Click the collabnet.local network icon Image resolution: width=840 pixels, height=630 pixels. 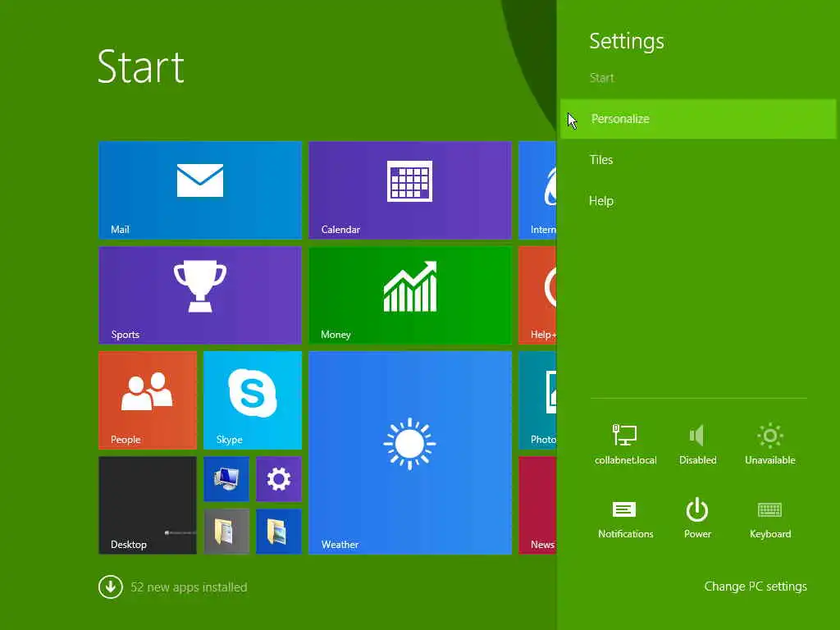[625, 444]
